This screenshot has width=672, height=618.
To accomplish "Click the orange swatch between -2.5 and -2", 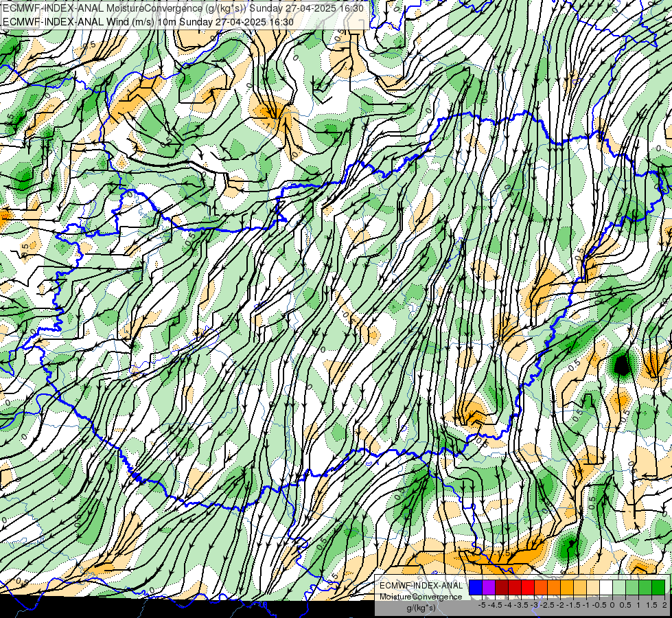I will (554, 587).
